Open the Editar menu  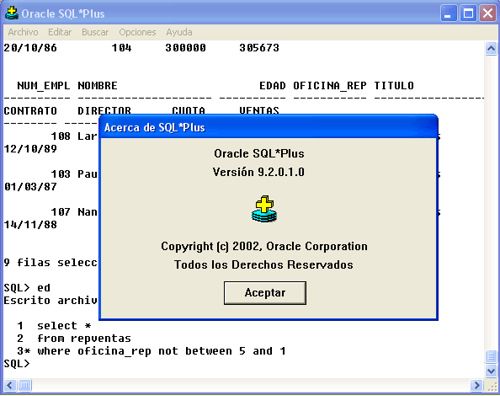point(60,32)
